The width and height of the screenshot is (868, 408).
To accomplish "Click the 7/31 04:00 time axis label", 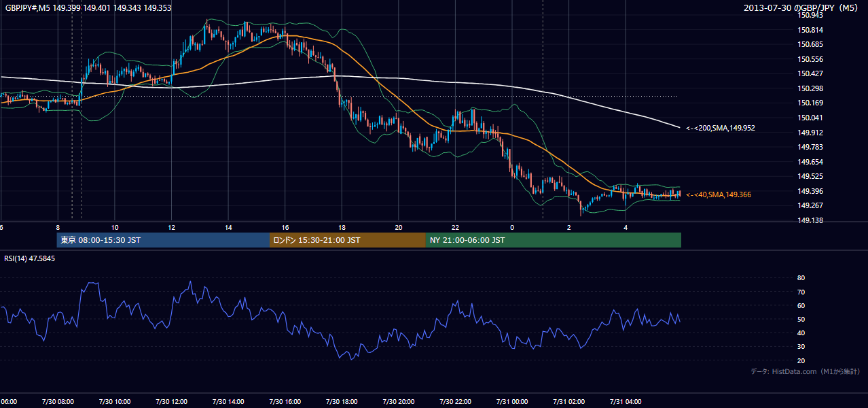I will [626, 401].
